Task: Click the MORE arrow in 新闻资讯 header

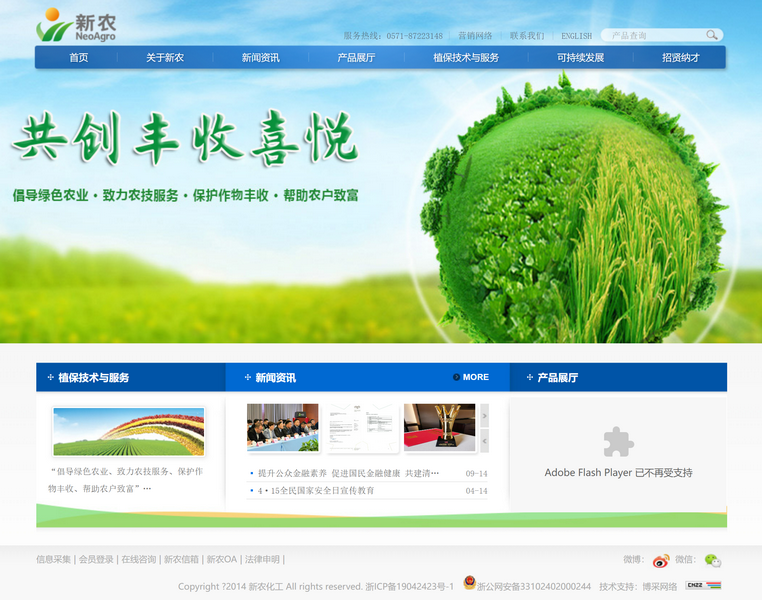Action: pyautogui.click(x=470, y=377)
